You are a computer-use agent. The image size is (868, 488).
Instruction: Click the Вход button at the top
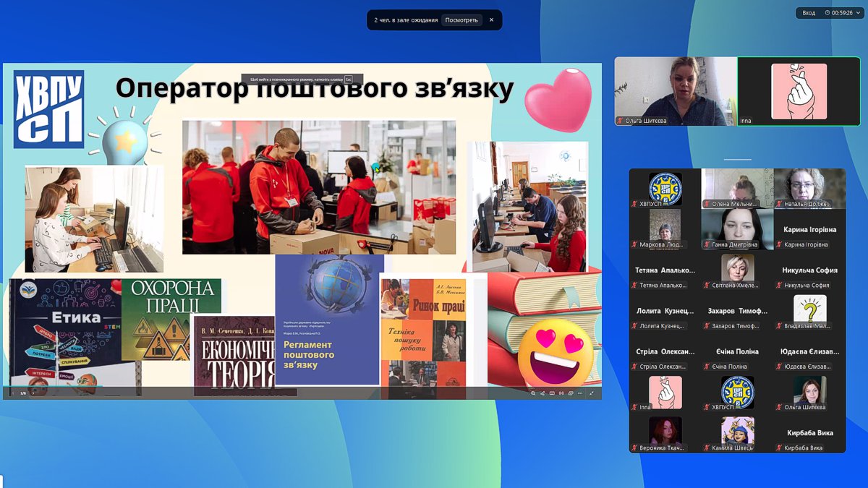click(x=809, y=12)
